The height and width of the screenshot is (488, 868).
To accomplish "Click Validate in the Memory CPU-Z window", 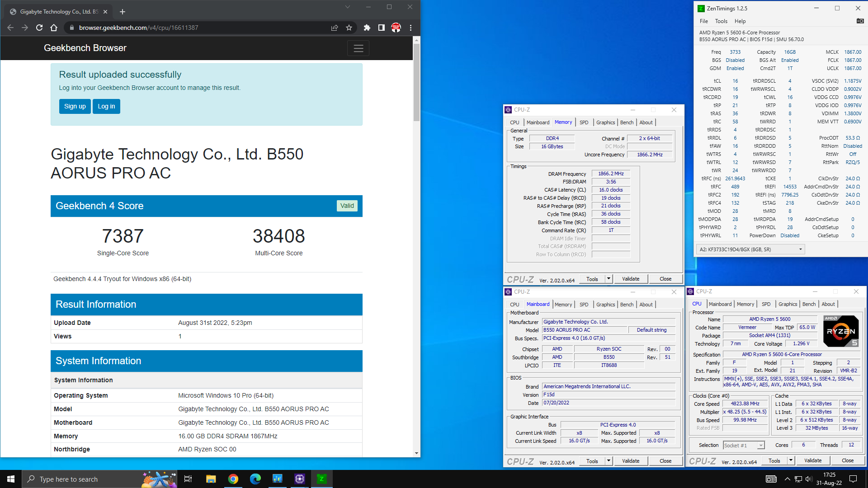I will tap(631, 279).
